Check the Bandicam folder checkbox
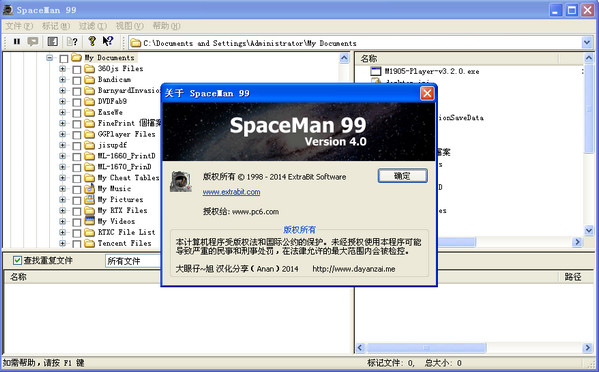Viewport: 599px width, 372px height. [77, 80]
